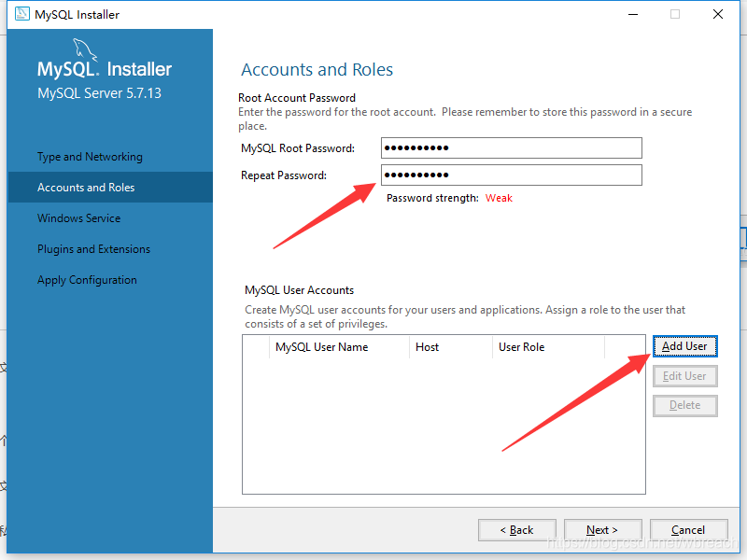Click the Edit User button
The width and height of the screenshot is (747, 560).
[684, 376]
